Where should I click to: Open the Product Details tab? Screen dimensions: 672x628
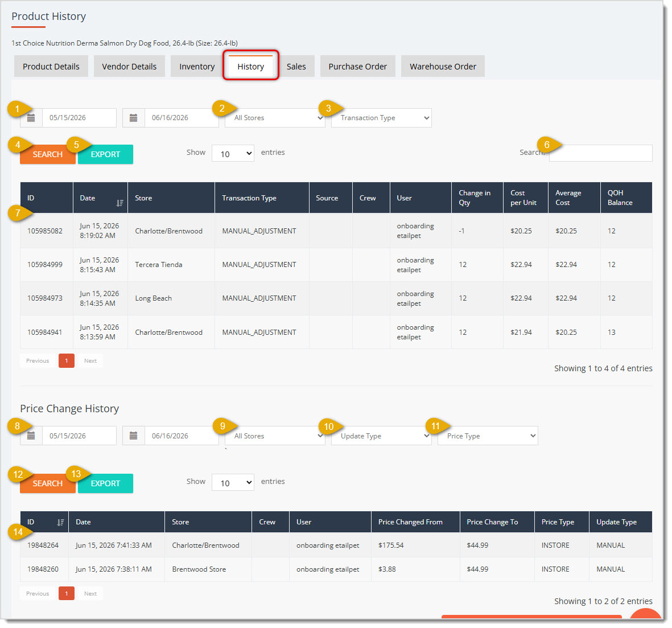click(51, 67)
